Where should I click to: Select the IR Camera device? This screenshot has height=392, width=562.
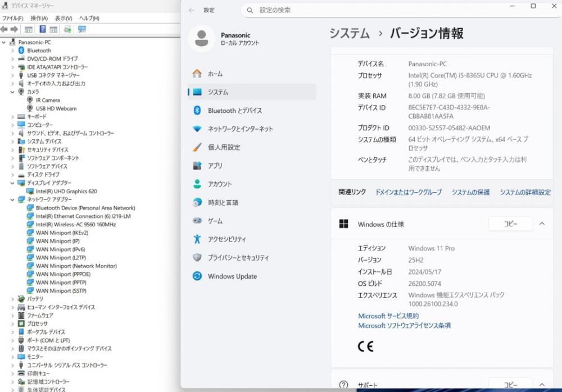click(48, 101)
